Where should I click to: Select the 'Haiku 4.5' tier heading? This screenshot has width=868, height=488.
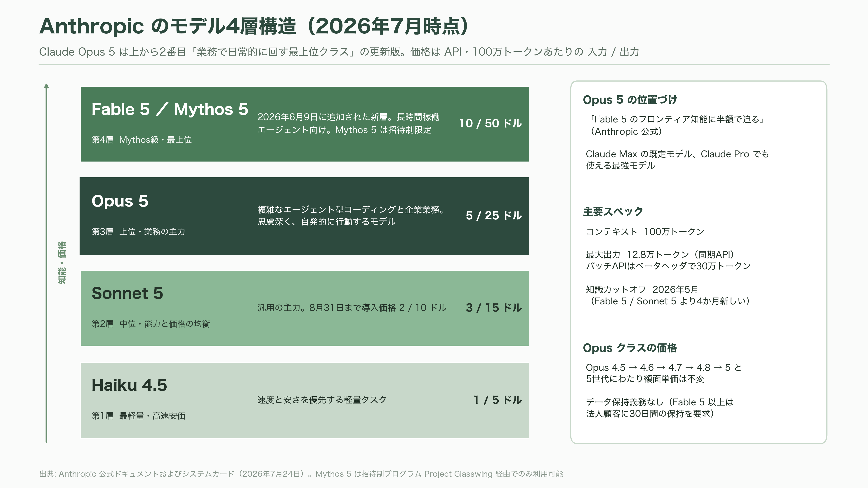point(129,385)
